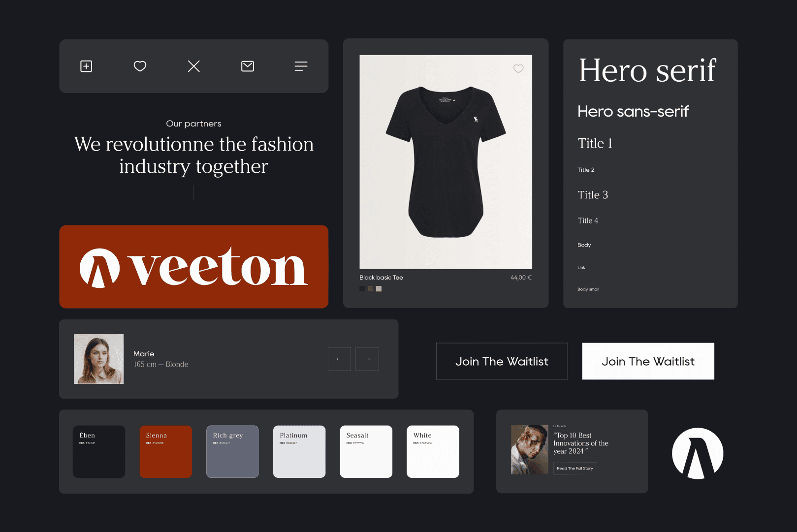Click the Title 1 text sample
This screenshot has width=797, height=532.
pos(595,143)
